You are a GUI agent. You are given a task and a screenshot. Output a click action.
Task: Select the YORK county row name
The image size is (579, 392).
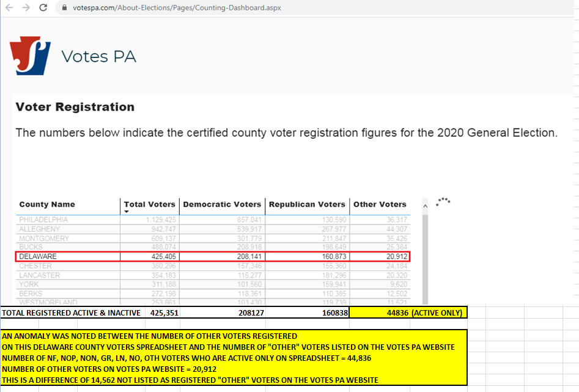coord(29,284)
